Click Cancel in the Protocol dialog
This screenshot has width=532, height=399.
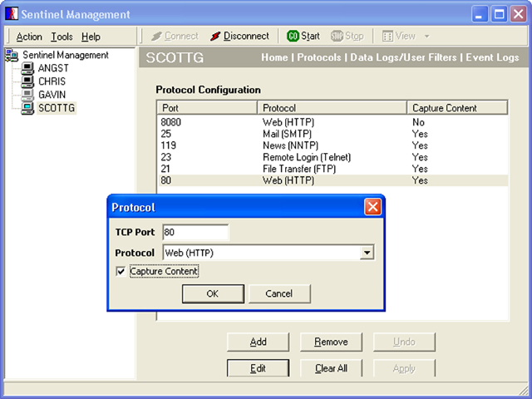point(279,293)
